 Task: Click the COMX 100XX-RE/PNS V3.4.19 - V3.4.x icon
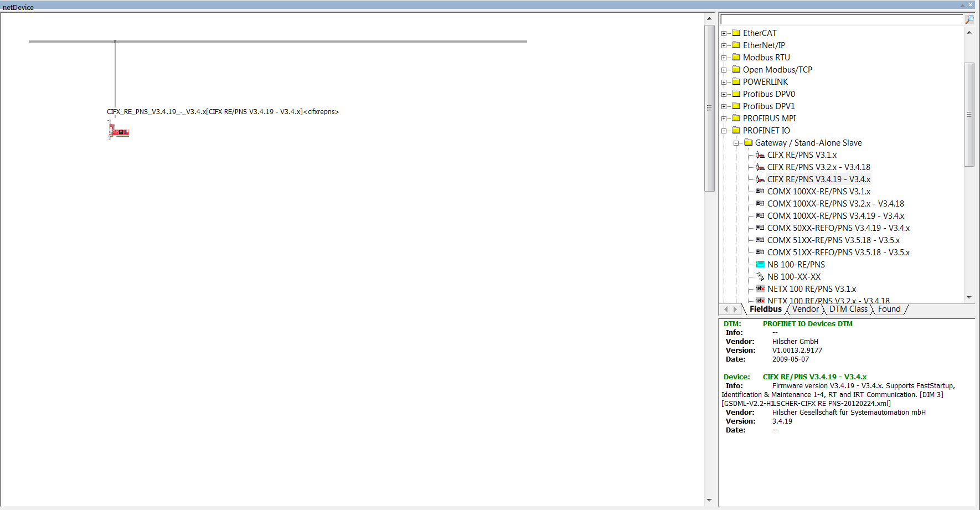(x=760, y=215)
